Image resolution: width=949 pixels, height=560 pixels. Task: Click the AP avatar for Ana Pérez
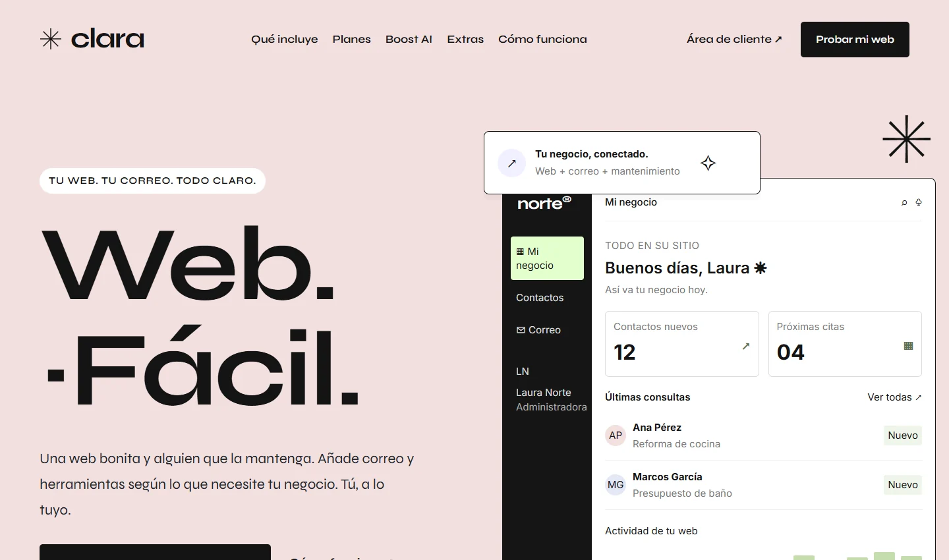pos(616,435)
